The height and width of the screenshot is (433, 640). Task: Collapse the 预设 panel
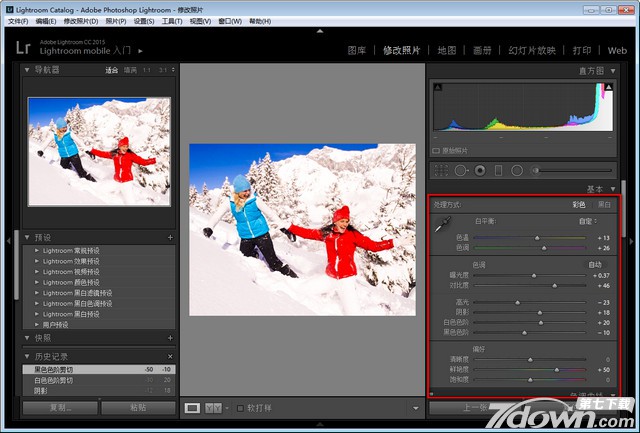[x=27, y=238]
